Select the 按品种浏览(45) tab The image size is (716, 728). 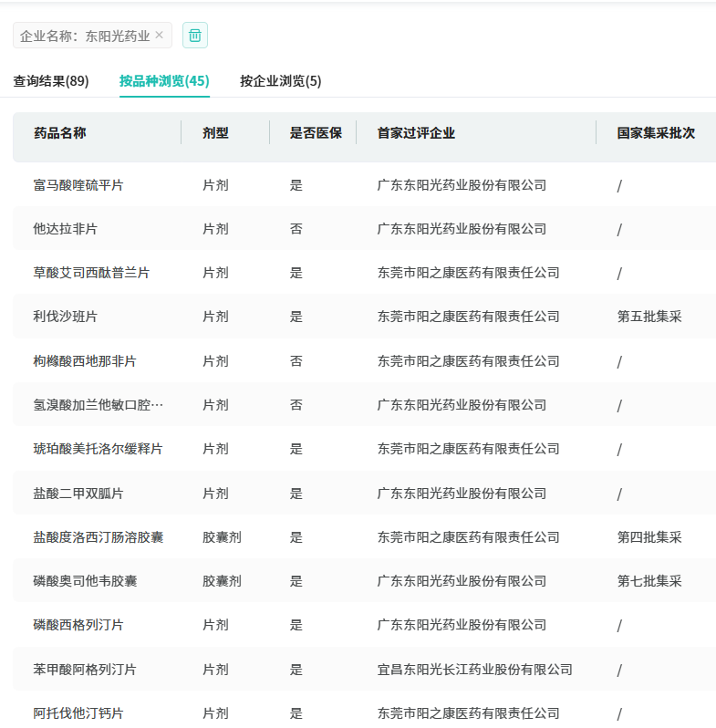coord(164,81)
